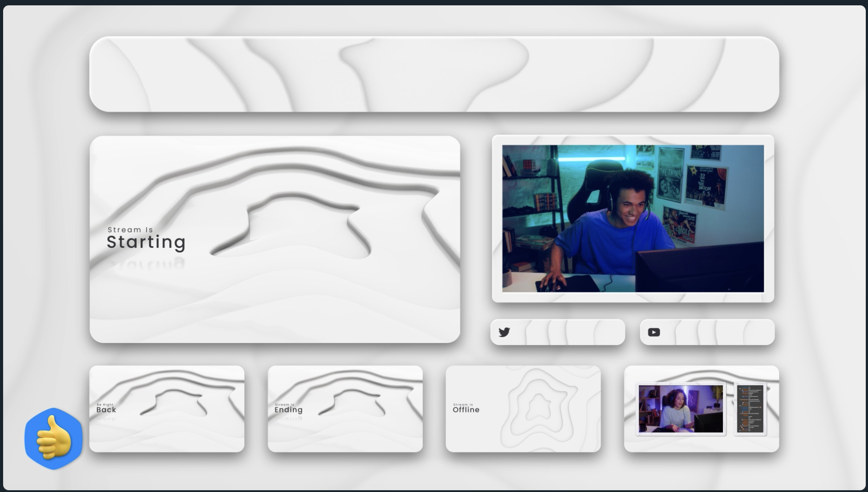Click the chat message panel icon area
Viewport: 868px width, 492px height.
[750, 409]
